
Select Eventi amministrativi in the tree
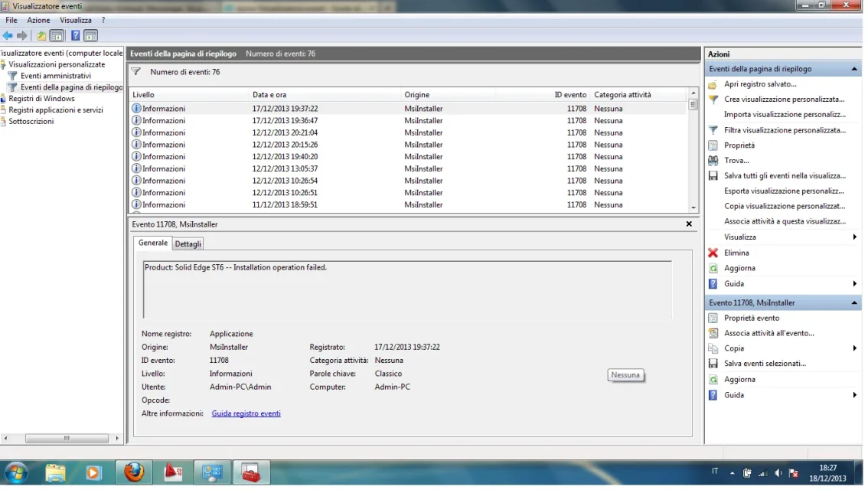point(56,76)
